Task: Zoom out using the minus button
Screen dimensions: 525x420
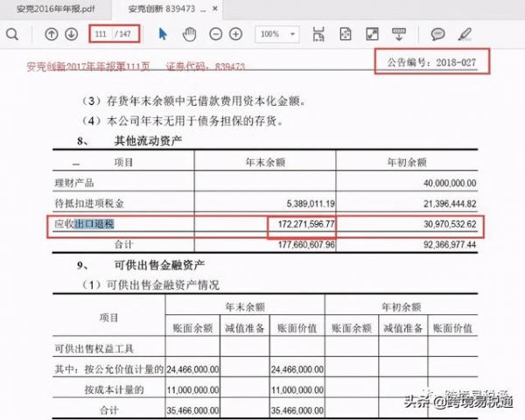Action: 215,34
